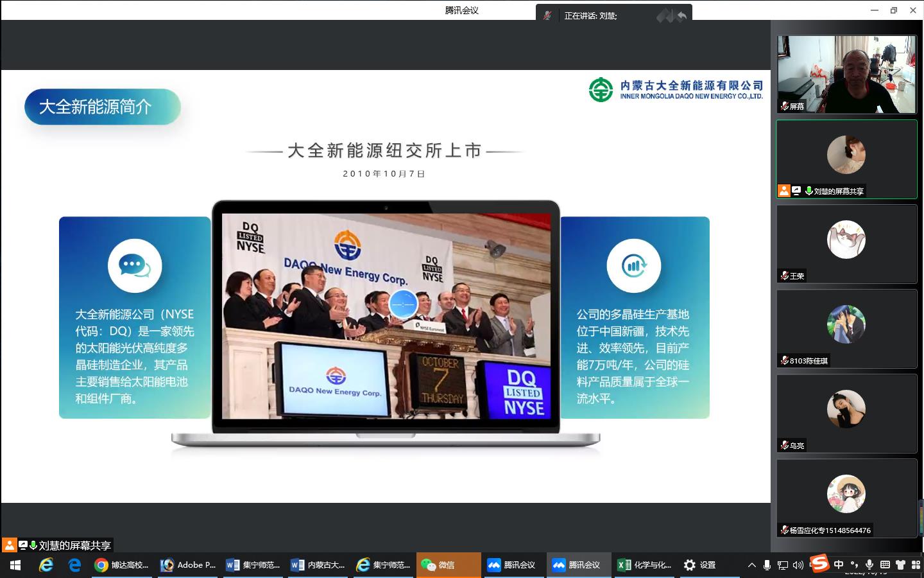This screenshot has height=578, width=924.
Task: Click the chat bubble icon on left card
Action: (x=135, y=265)
